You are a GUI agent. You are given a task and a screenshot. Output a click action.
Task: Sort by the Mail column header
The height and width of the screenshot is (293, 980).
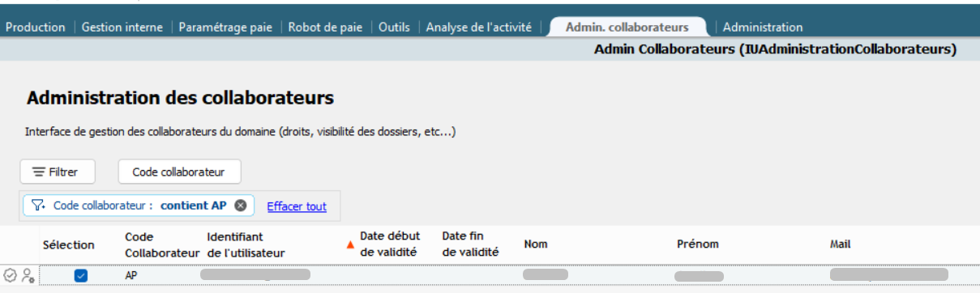click(x=840, y=244)
